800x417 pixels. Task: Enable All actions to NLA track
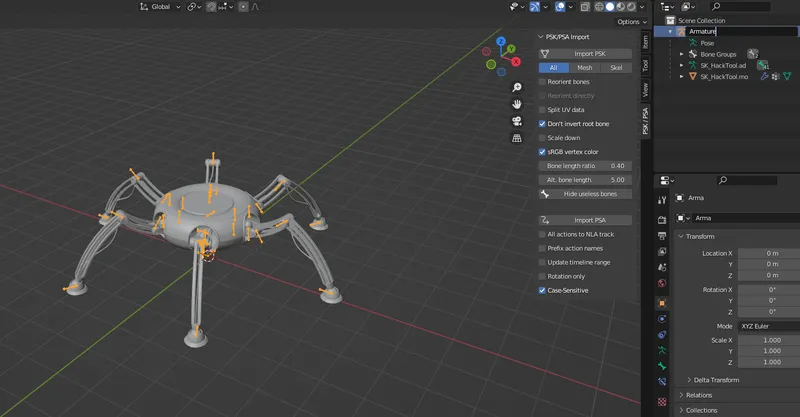point(542,234)
